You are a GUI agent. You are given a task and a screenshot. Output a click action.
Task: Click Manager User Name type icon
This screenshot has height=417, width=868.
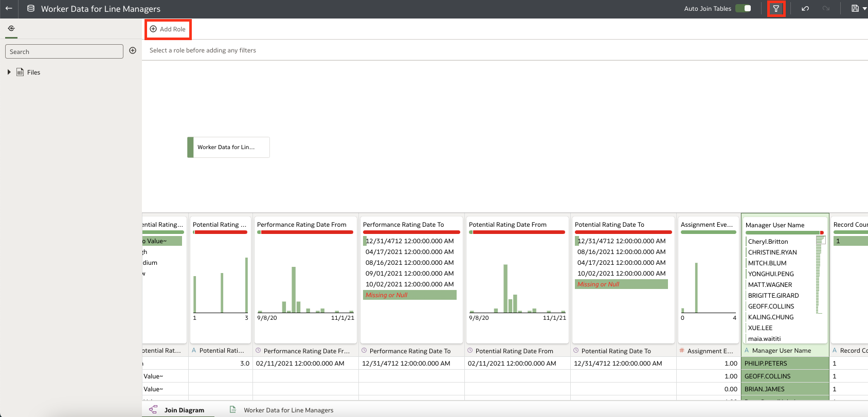tap(747, 351)
